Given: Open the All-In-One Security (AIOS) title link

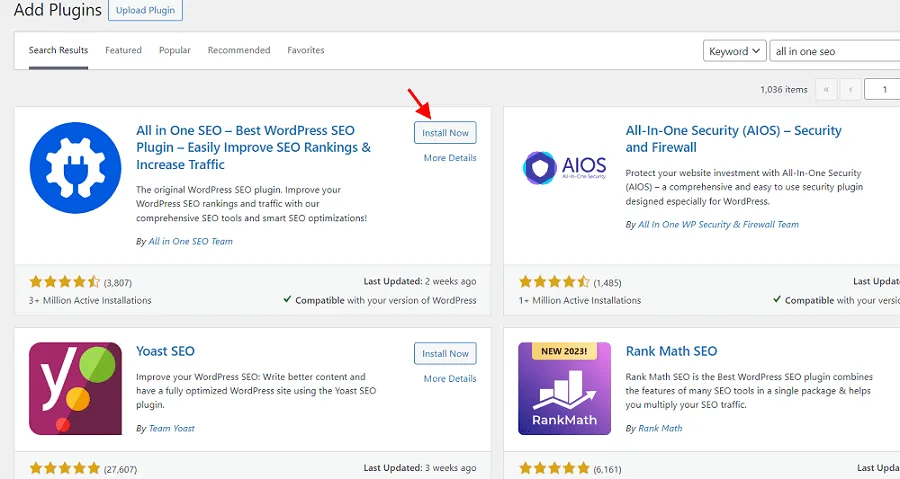Looking at the screenshot, I should tap(734, 139).
